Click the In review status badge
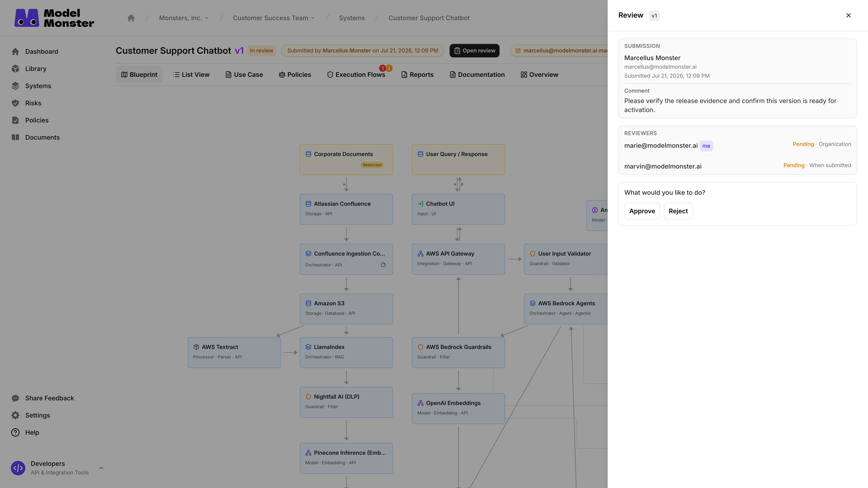 (261, 50)
